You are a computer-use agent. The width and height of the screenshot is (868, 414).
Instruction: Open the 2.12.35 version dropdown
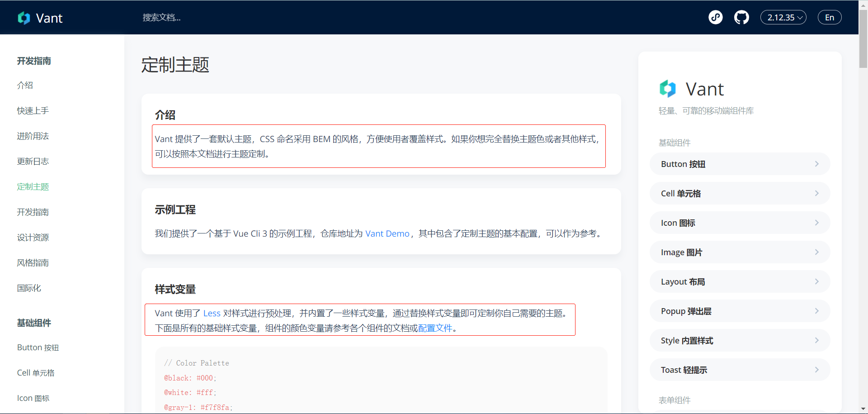[783, 17]
